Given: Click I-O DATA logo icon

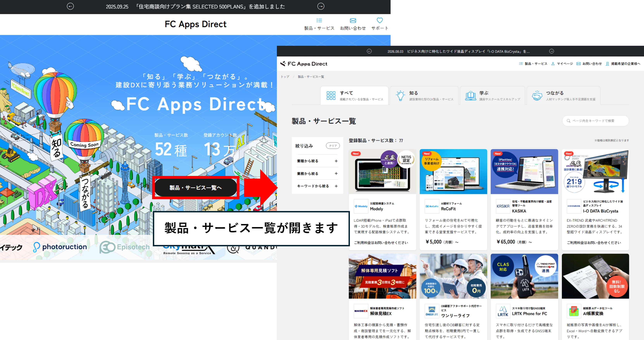Looking at the screenshot, I should click(574, 206).
